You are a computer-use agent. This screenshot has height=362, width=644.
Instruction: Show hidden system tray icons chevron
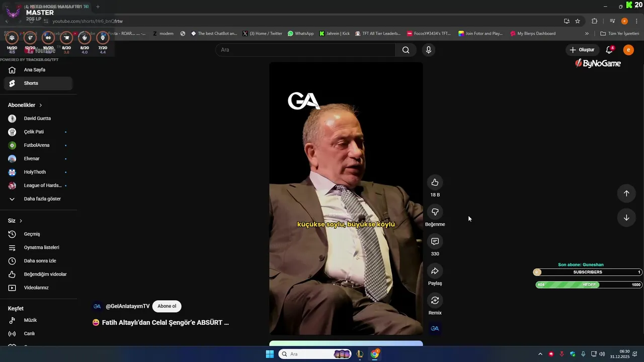coord(540,354)
